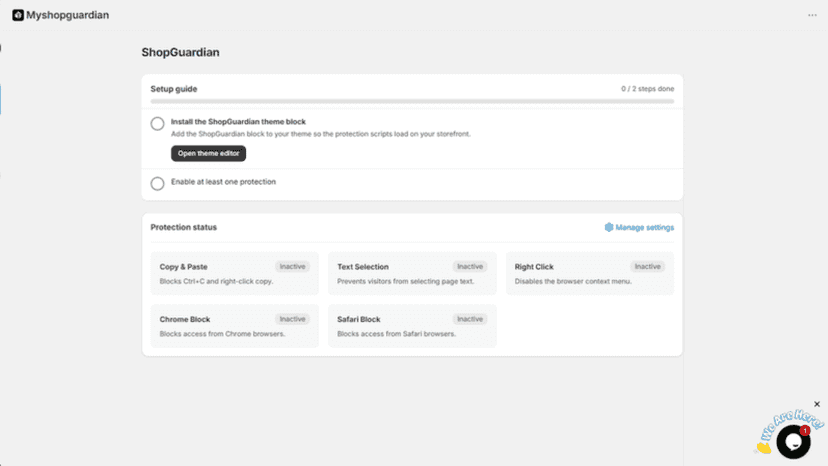Click Inactive badge on Safari Block

pos(470,319)
